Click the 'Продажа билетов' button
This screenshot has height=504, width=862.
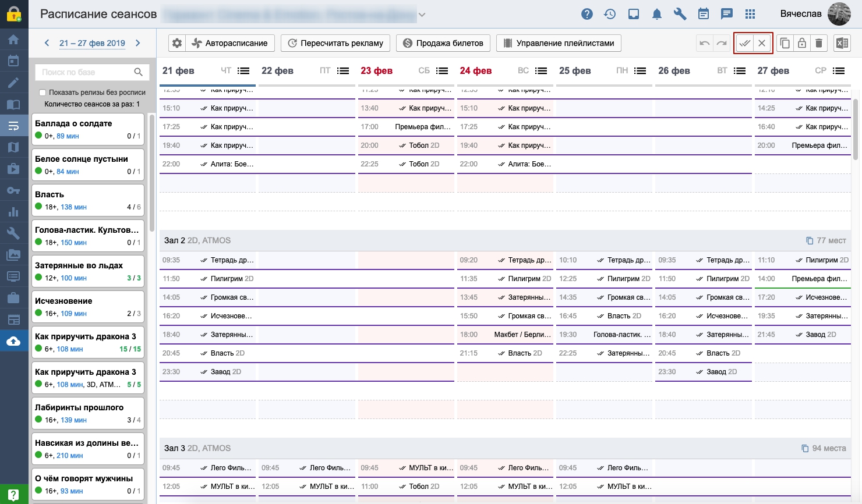tap(443, 43)
